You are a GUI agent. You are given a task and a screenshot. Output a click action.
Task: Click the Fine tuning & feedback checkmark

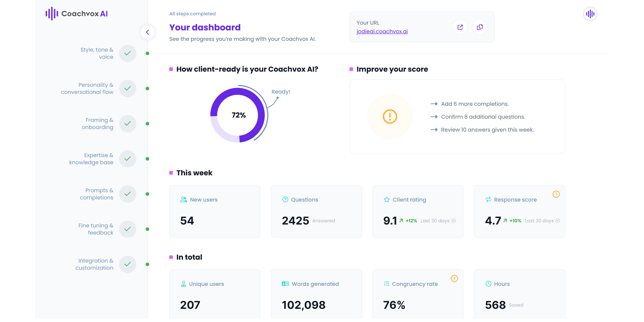pos(127,229)
